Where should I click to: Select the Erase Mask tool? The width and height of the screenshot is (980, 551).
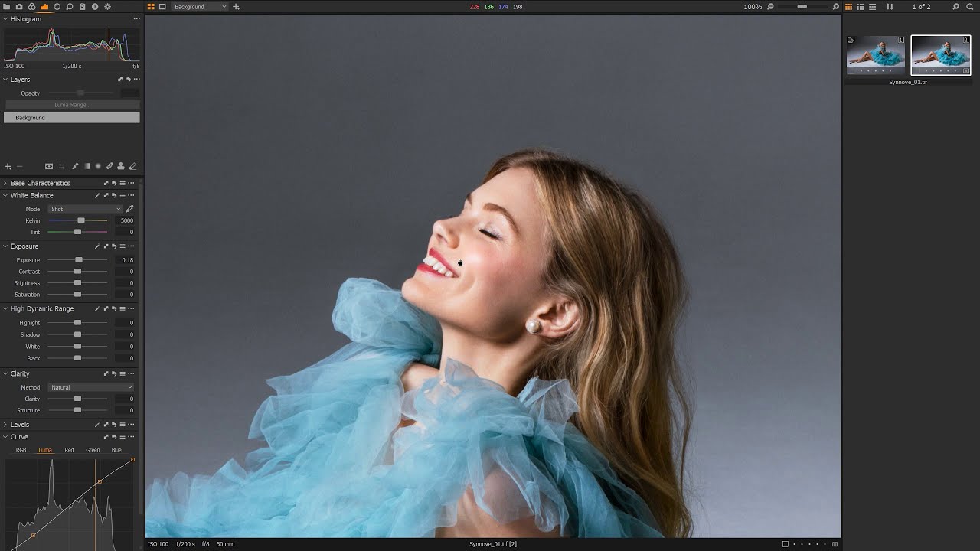click(x=132, y=166)
